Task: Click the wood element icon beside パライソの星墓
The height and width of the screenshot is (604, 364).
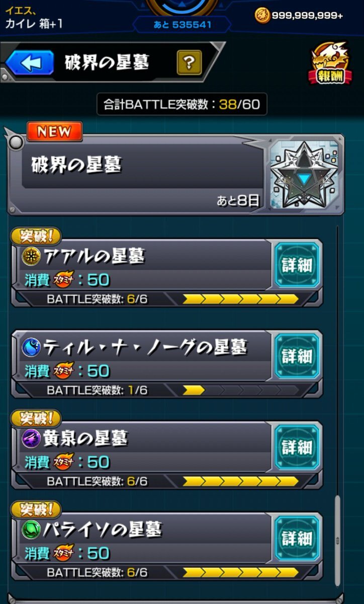Action: 32,530
